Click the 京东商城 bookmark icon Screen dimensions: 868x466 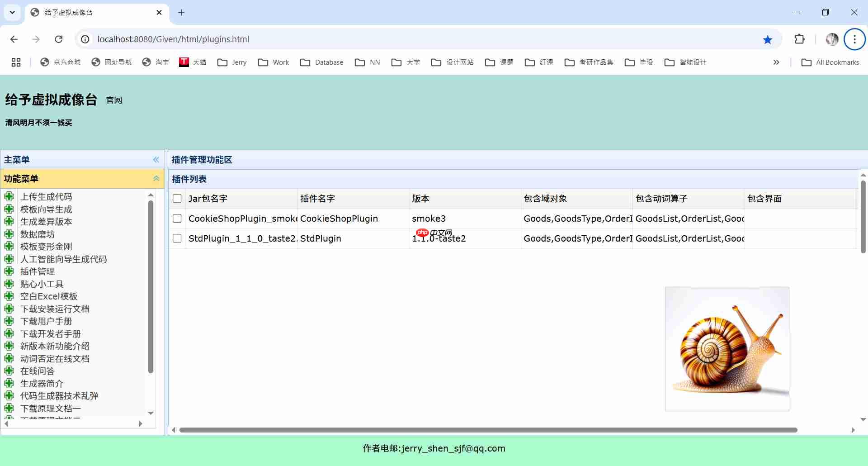point(43,62)
